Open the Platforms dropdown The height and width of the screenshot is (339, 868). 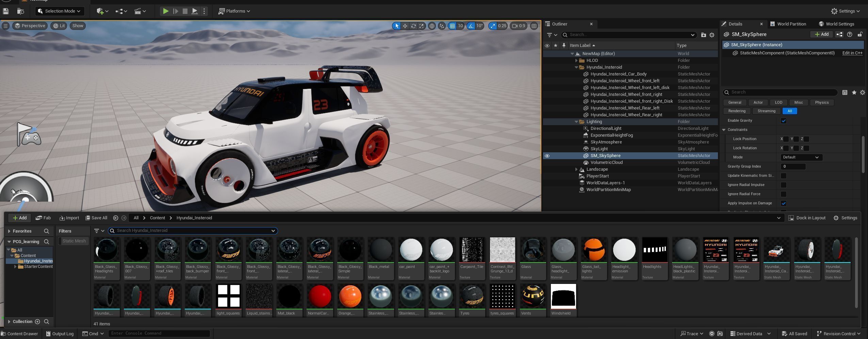[x=234, y=11]
